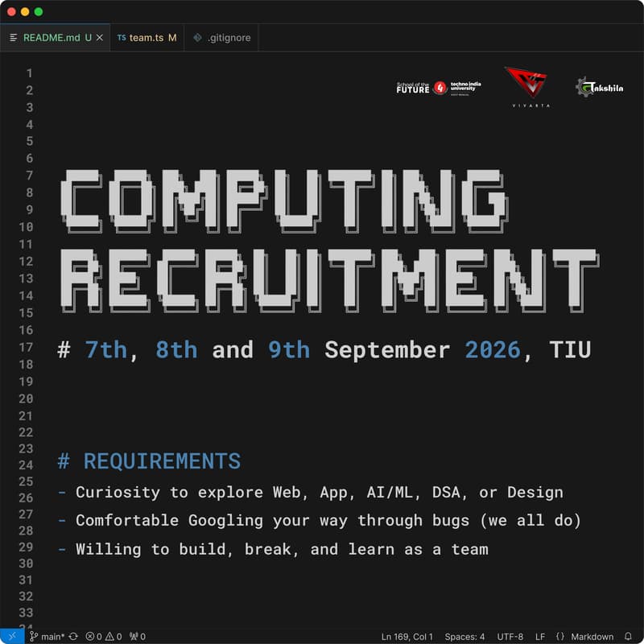Click the README.md file type icon

click(14, 37)
